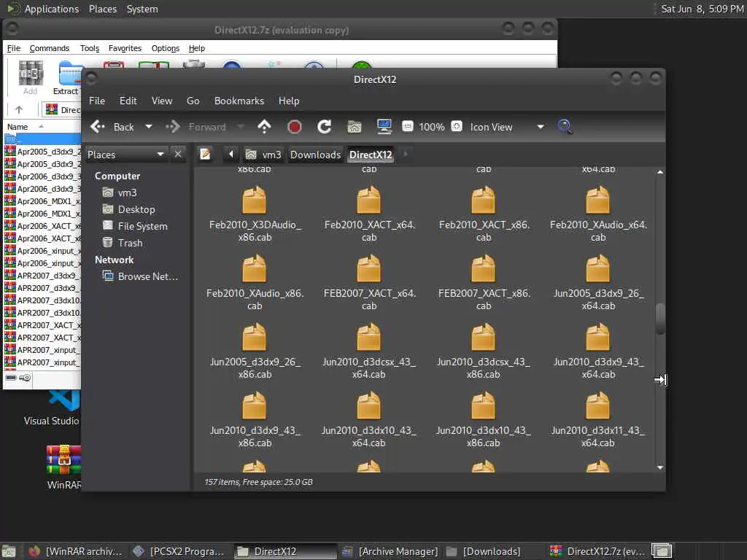Select Feb2010_X3DAudio_x86.cab file icon
747x560 pixels.
(x=255, y=200)
